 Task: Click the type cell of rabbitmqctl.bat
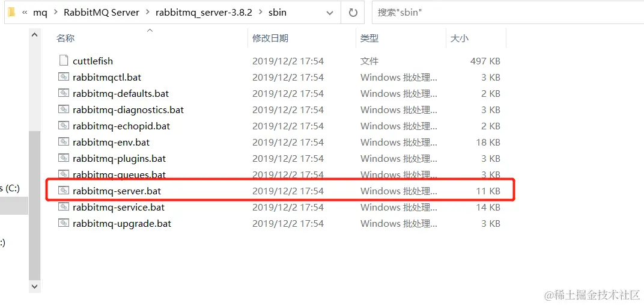pyautogui.click(x=399, y=77)
